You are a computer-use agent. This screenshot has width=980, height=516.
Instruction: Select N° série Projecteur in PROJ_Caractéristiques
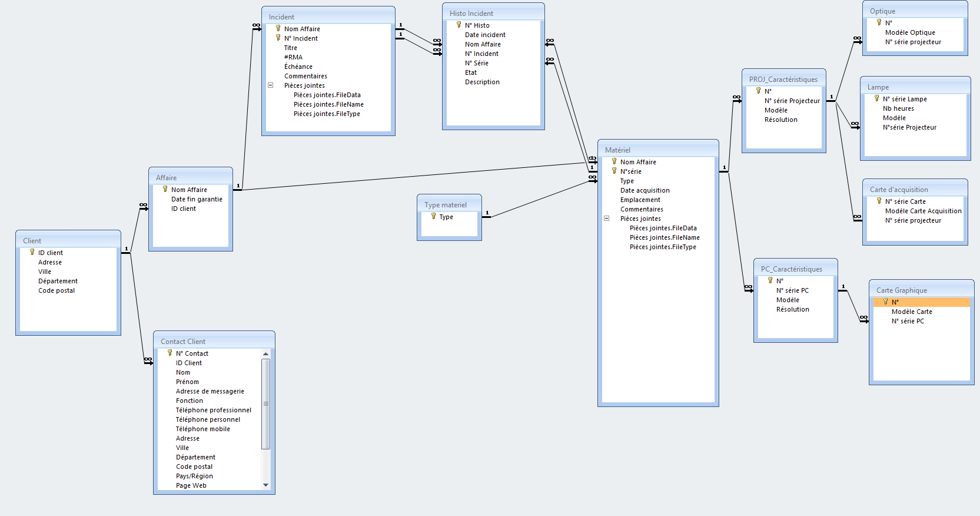[792, 101]
